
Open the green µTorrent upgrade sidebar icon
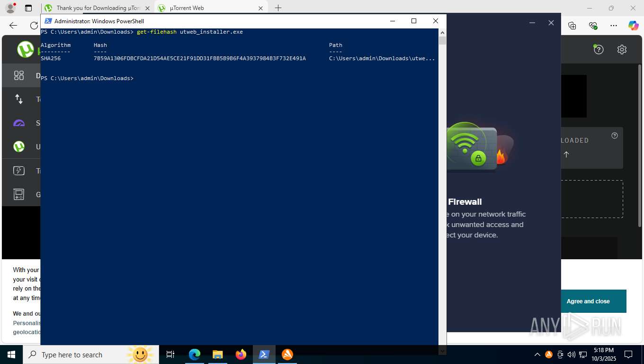(19, 147)
